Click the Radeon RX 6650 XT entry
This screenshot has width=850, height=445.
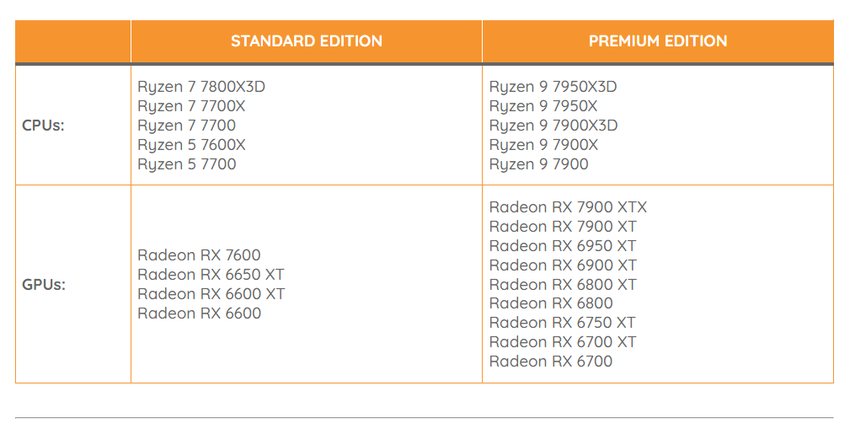point(211,274)
